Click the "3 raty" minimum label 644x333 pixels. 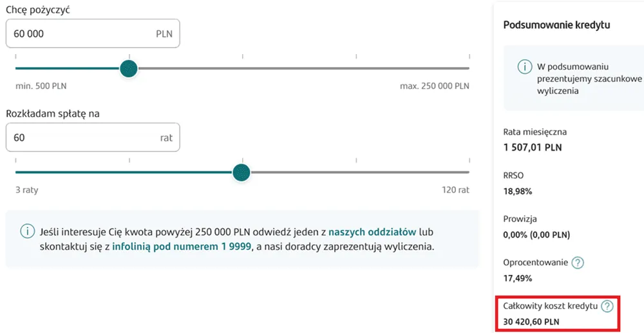click(27, 190)
